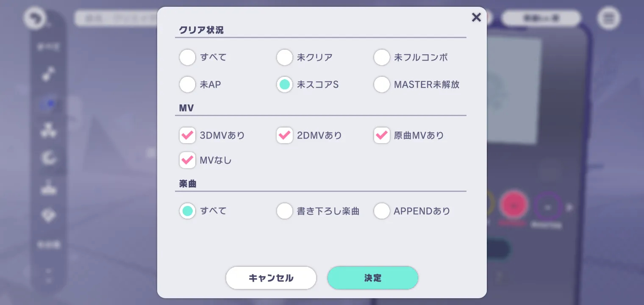The width and height of the screenshot is (644, 305).
Task: Select the APPENDあり song filter
Action: pos(382,211)
